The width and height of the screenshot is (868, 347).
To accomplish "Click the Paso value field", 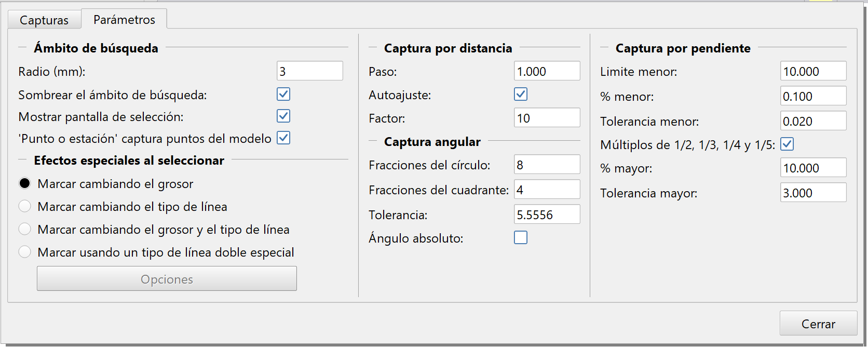I will coord(547,71).
